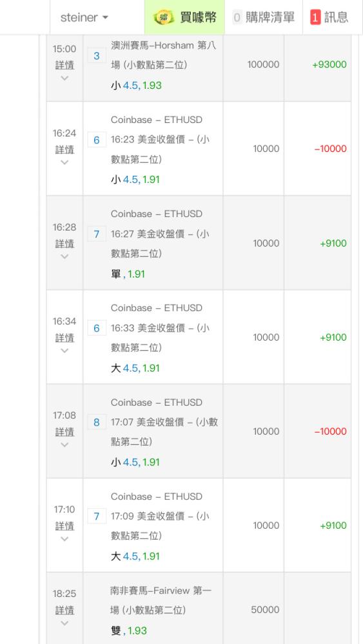
Task: Click 詳情 link for 17:10 entry
Action: (x=64, y=526)
